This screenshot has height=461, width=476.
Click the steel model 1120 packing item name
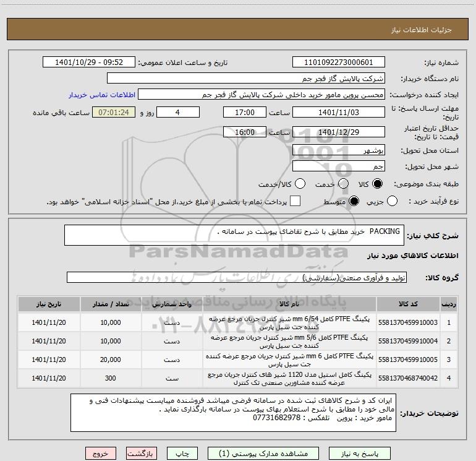289,379
